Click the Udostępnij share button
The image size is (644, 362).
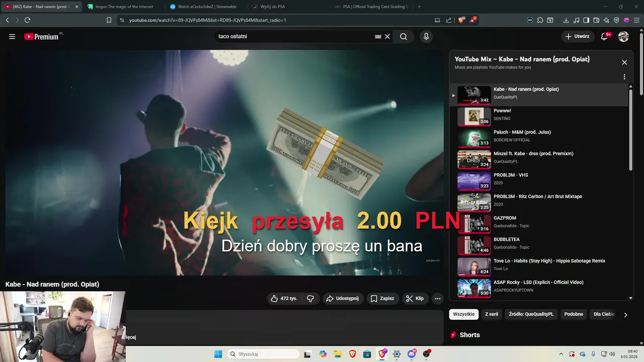tap(343, 299)
